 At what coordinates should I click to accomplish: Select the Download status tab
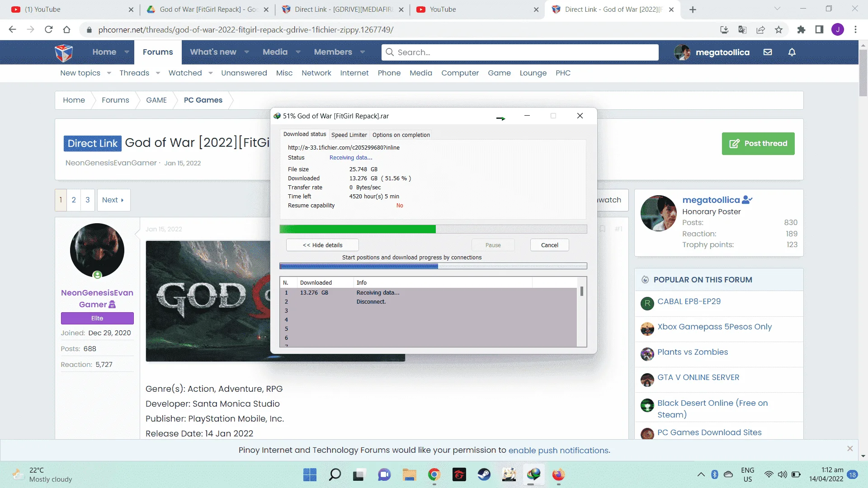tap(305, 134)
